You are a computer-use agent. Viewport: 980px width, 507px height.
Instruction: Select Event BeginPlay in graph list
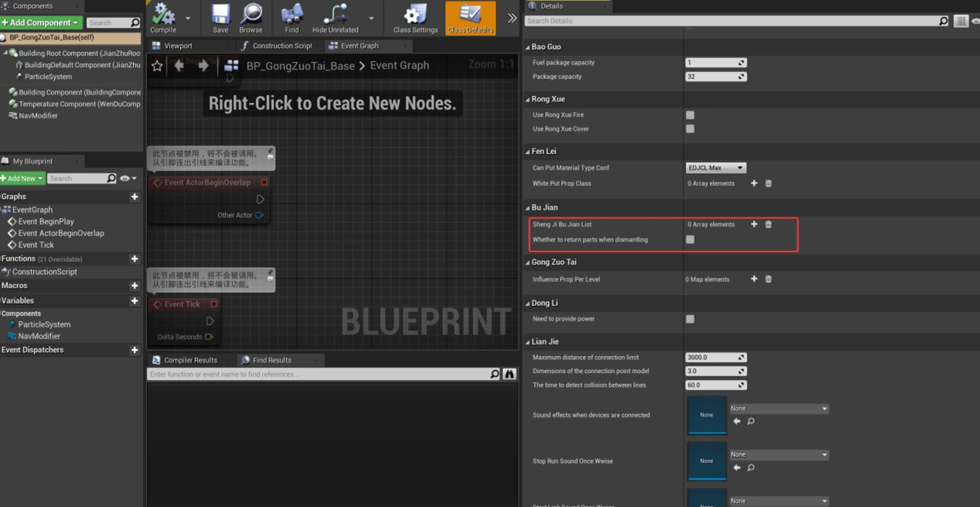[x=46, y=221]
